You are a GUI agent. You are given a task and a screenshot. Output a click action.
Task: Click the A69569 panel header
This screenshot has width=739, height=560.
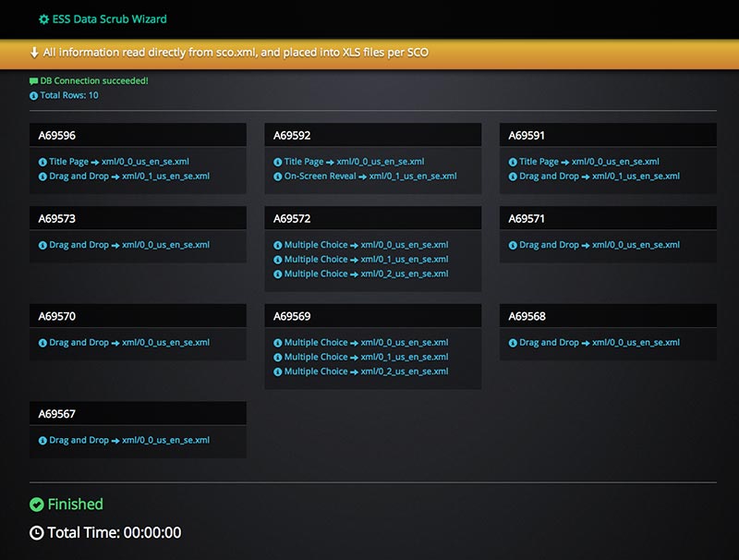[372, 316]
